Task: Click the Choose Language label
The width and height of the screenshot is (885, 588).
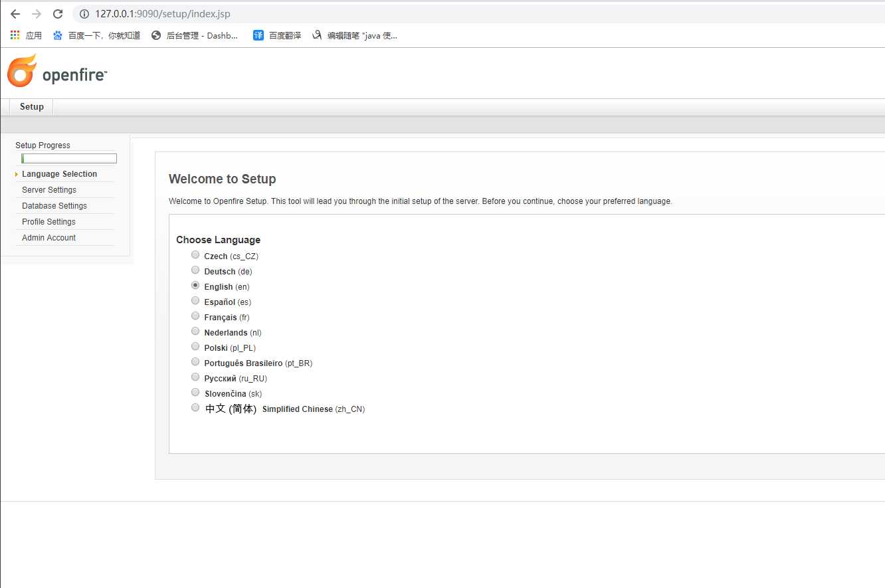Action: click(218, 240)
